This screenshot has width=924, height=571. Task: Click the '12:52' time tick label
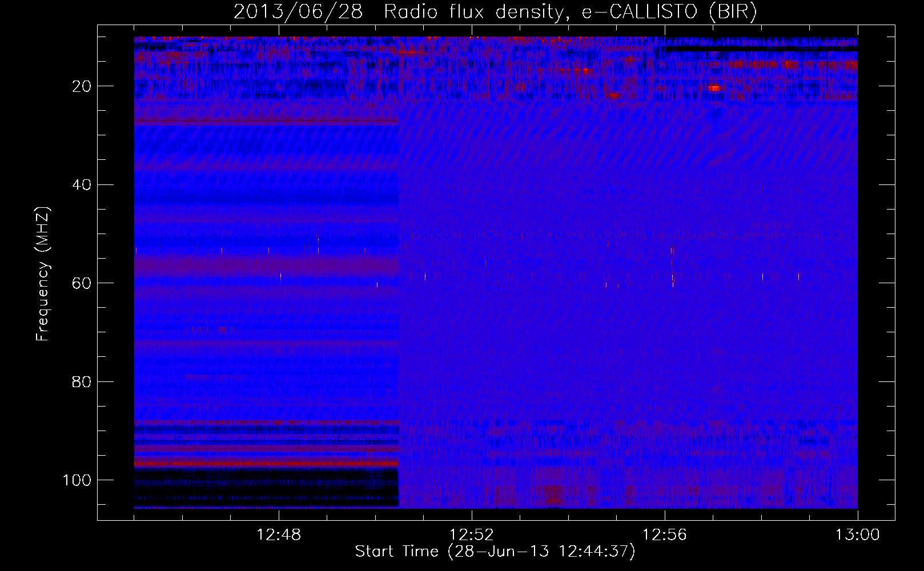click(x=472, y=535)
